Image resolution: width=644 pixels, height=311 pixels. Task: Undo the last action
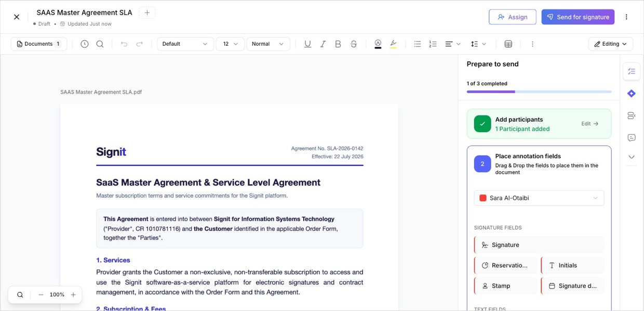point(124,44)
